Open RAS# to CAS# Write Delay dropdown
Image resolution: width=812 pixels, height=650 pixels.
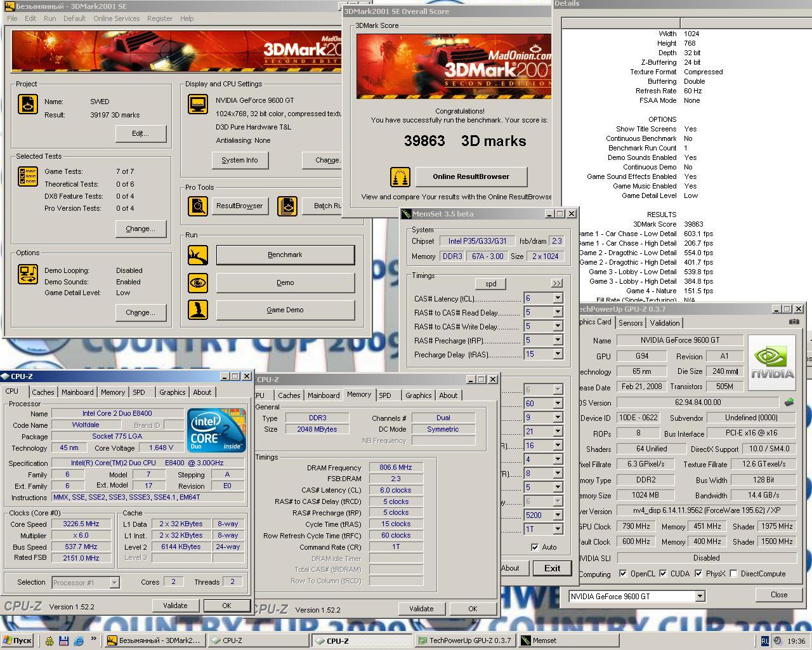pyautogui.click(x=558, y=326)
